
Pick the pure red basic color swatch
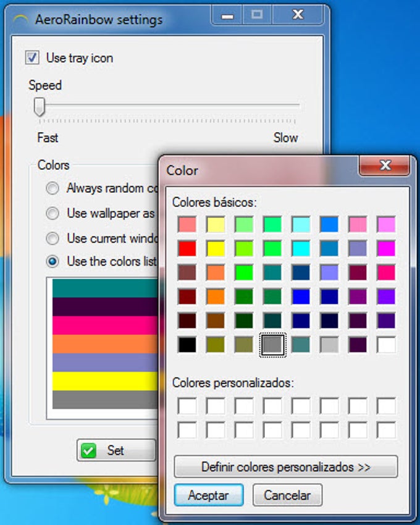click(x=187, y=248)
